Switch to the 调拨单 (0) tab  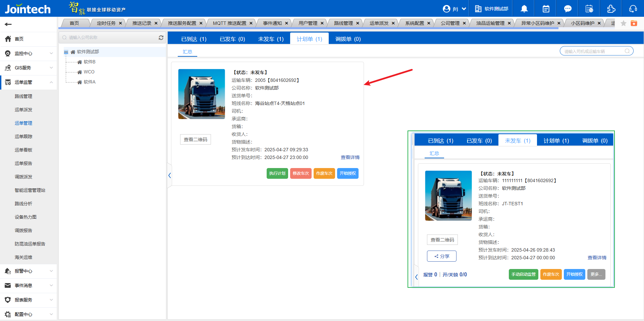tap(348, 39)
